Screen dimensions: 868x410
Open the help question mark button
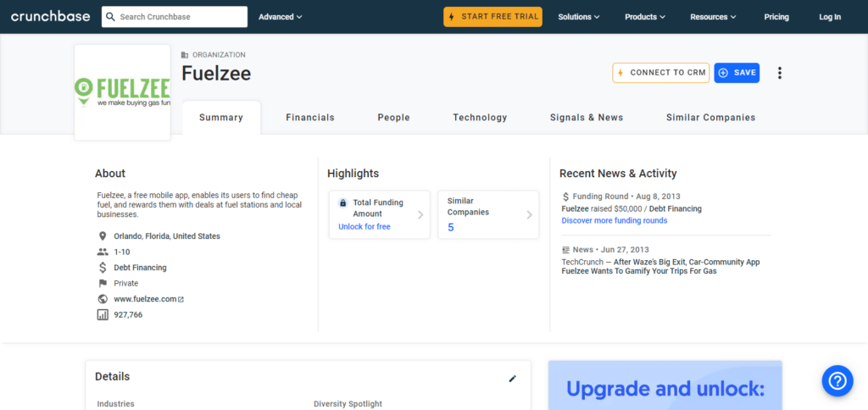(837, 380)
